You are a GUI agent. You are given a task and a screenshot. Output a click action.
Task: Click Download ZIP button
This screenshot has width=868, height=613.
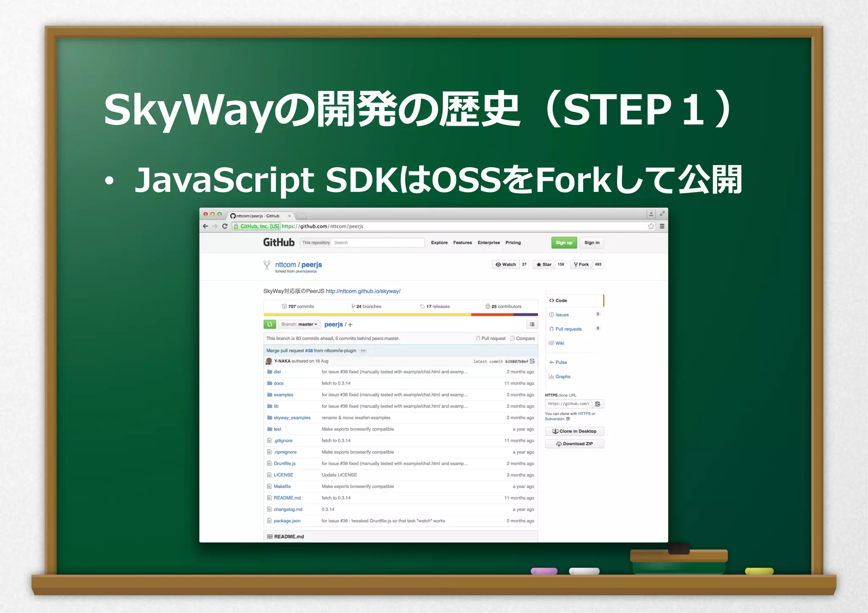[575, 444]
